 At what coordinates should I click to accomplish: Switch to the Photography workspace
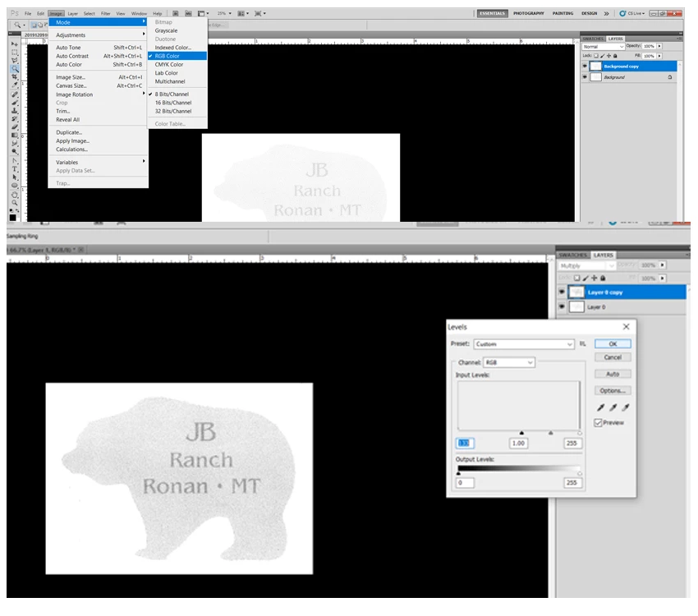[528, 13]
